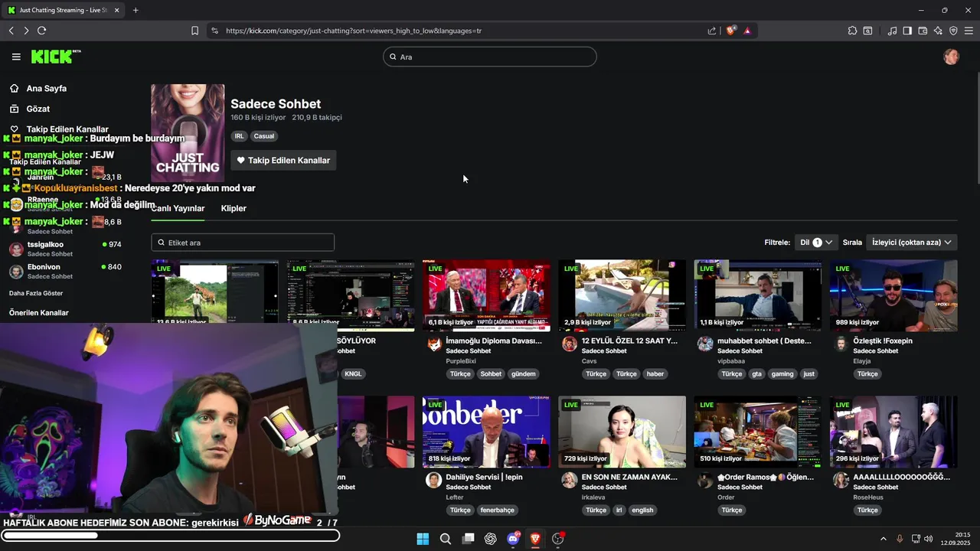Open Task View on the taskbar
The image size is (980, 551).
468,539
